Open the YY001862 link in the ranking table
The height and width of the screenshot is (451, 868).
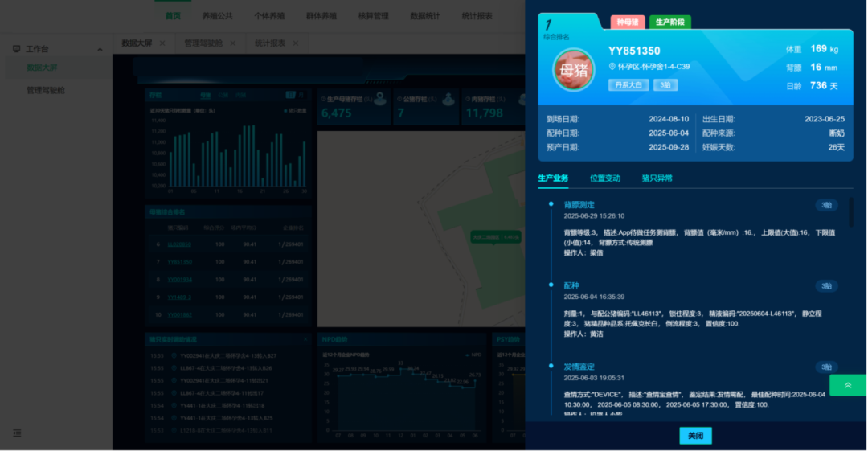[179, 314]
